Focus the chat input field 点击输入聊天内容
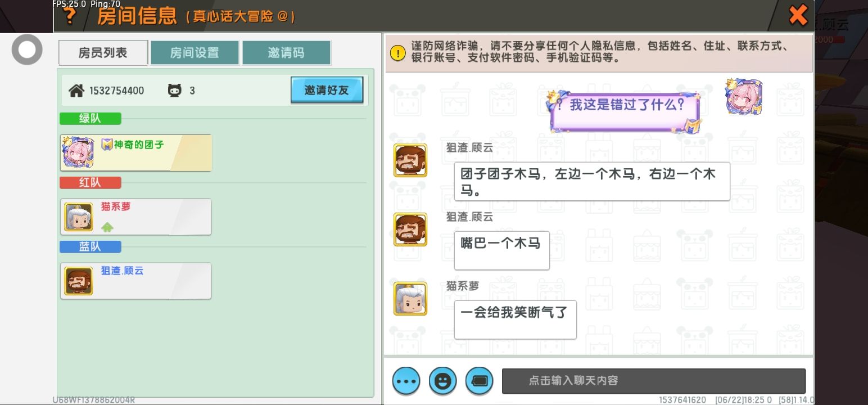The image size is (868, 405). pos(653,381)
